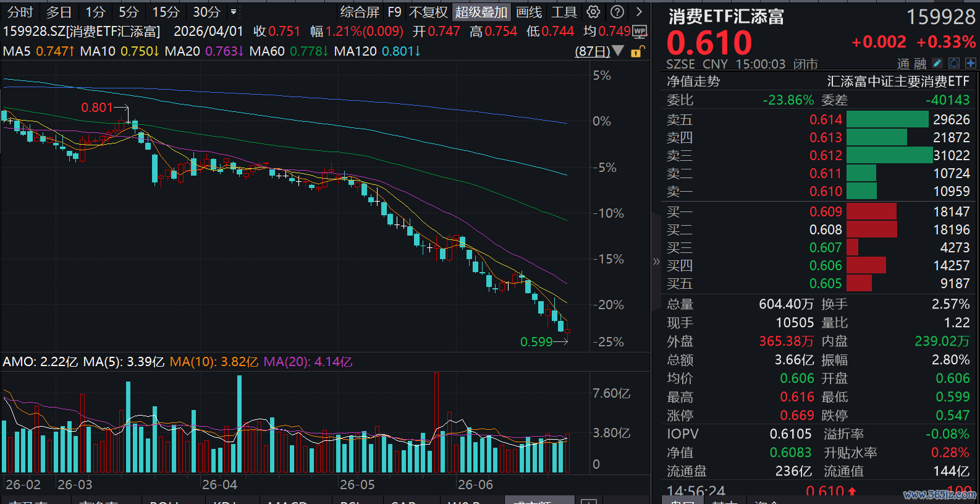This screenshot has width=980, height=504.
Task: Select the 卖三 0.612 ask price
Action: point(826,155)
